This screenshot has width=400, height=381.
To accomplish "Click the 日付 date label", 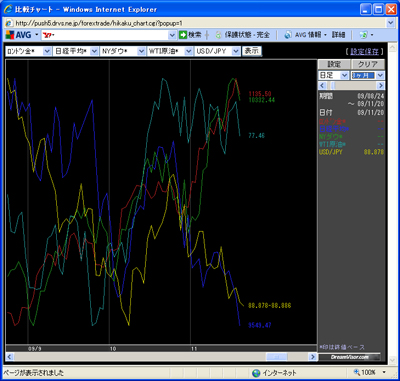I will tap(326, 113).
